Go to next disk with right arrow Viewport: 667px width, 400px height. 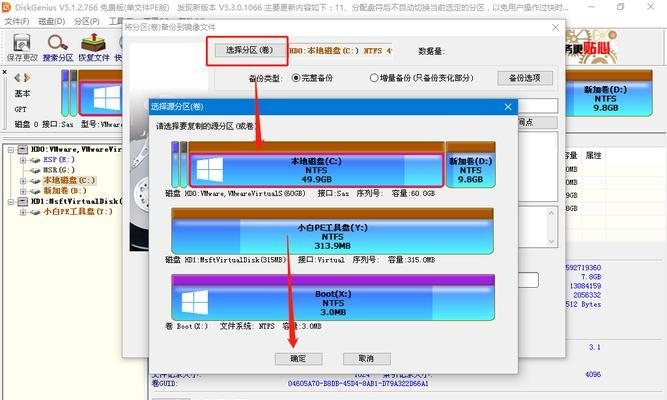27,78
